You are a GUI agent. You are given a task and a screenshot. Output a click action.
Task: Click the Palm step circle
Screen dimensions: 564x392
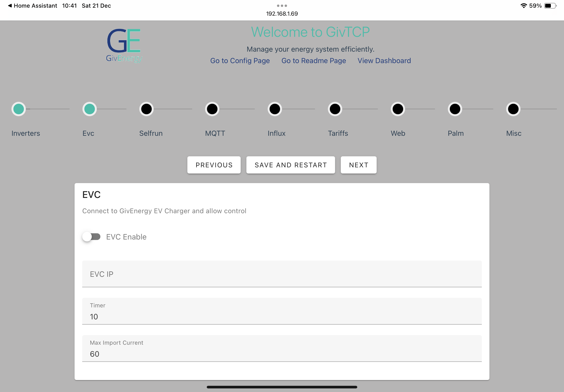455,109
